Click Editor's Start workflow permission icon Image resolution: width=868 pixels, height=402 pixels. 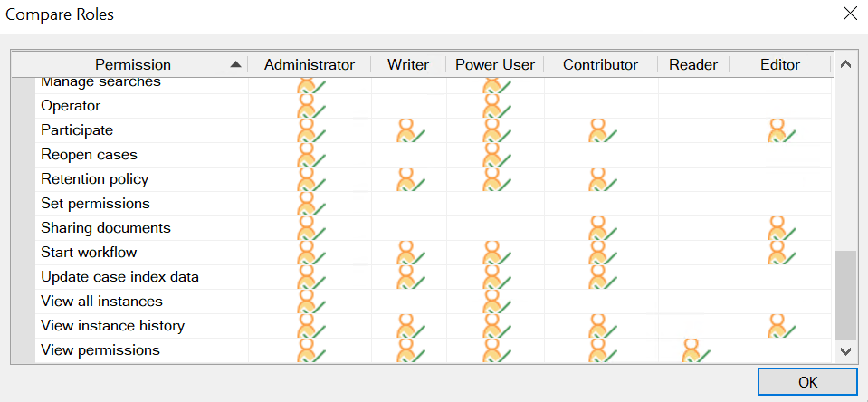point(780,253)
